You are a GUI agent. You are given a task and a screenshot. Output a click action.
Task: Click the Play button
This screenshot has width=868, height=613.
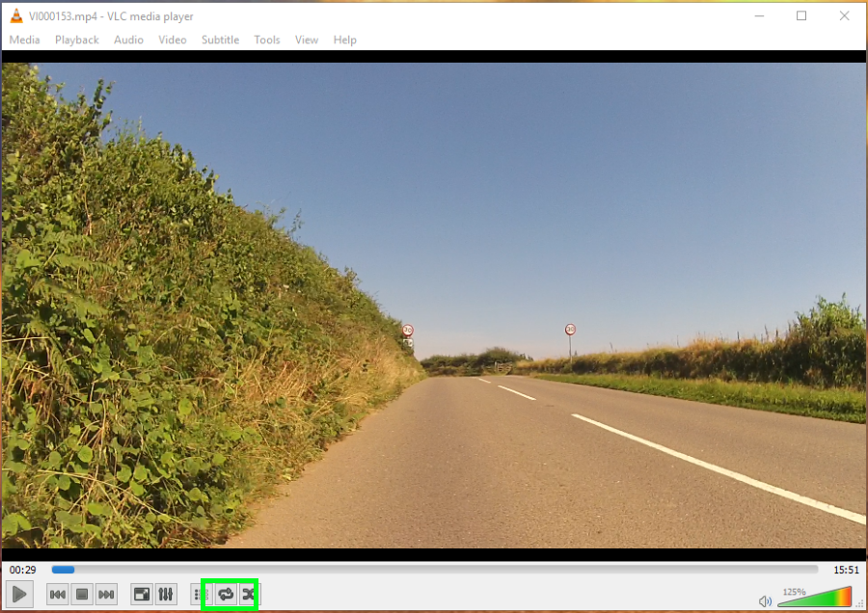[x=19, y=594]
